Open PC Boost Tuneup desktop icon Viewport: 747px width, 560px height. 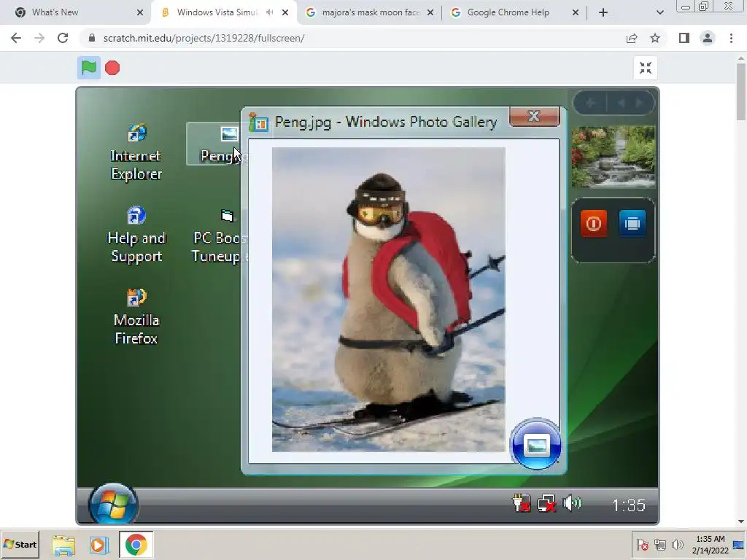point(220,236)
